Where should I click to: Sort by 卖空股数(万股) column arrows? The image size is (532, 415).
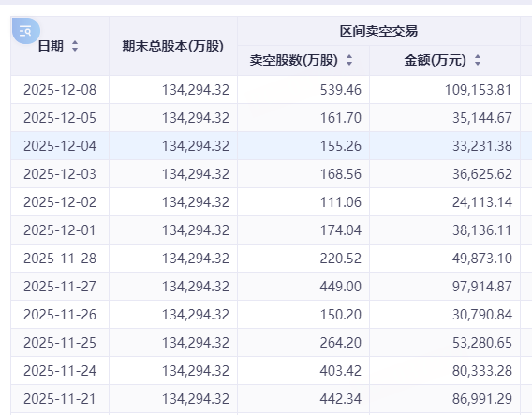(349, 60)
